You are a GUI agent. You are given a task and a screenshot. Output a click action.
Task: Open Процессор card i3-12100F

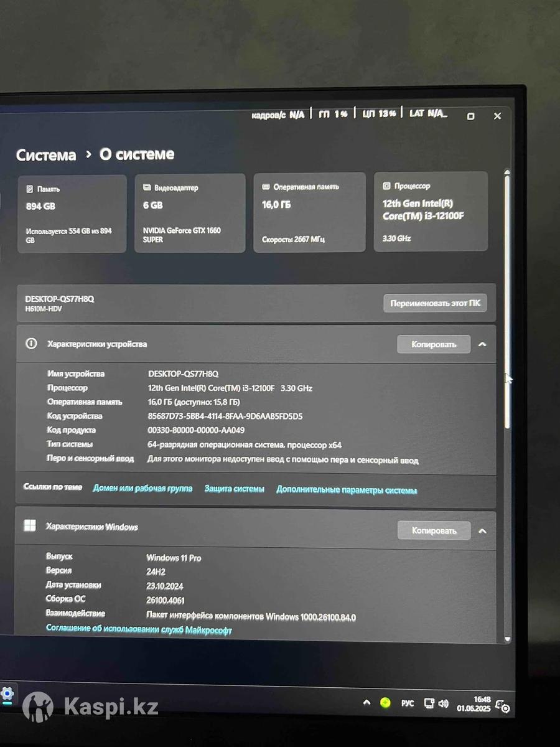click(431, 212)
